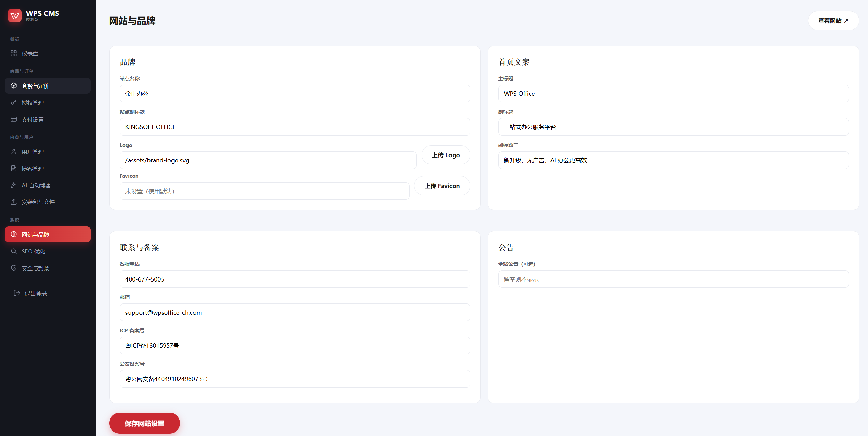868x436 pixels.
Task: Click the 品牌 card title
Action: tap(127, 62)
